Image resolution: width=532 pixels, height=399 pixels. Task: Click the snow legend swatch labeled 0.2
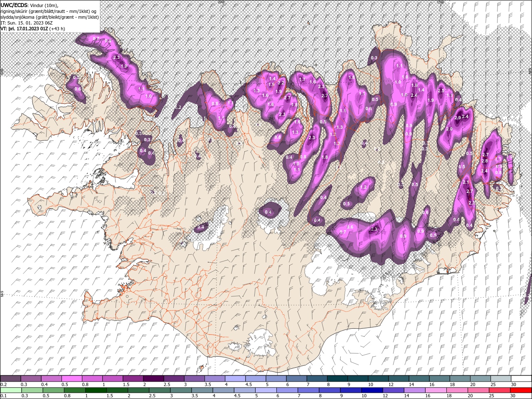pyautogui.click(x=11, y=378)
